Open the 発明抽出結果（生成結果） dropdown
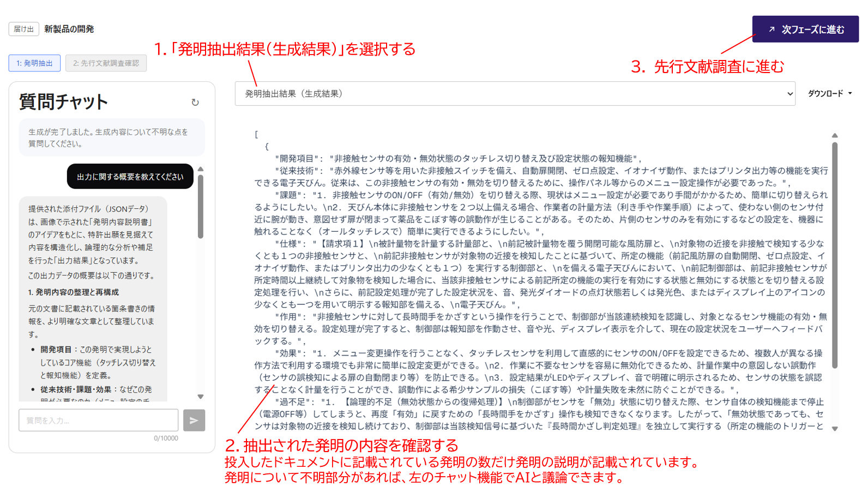This screenshot has width=868, height=487. click(515, 94)
